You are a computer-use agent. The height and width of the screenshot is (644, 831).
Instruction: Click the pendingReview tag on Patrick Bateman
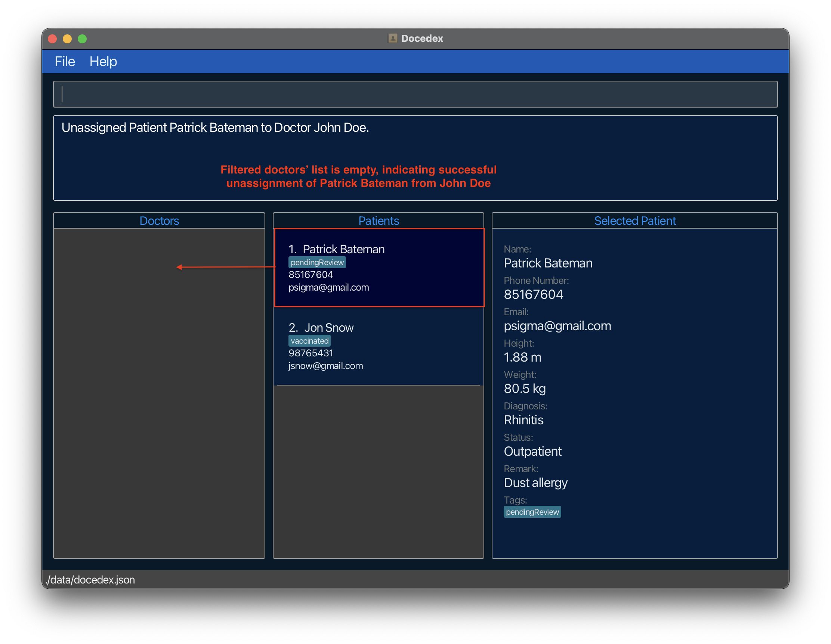coord(316,262)
